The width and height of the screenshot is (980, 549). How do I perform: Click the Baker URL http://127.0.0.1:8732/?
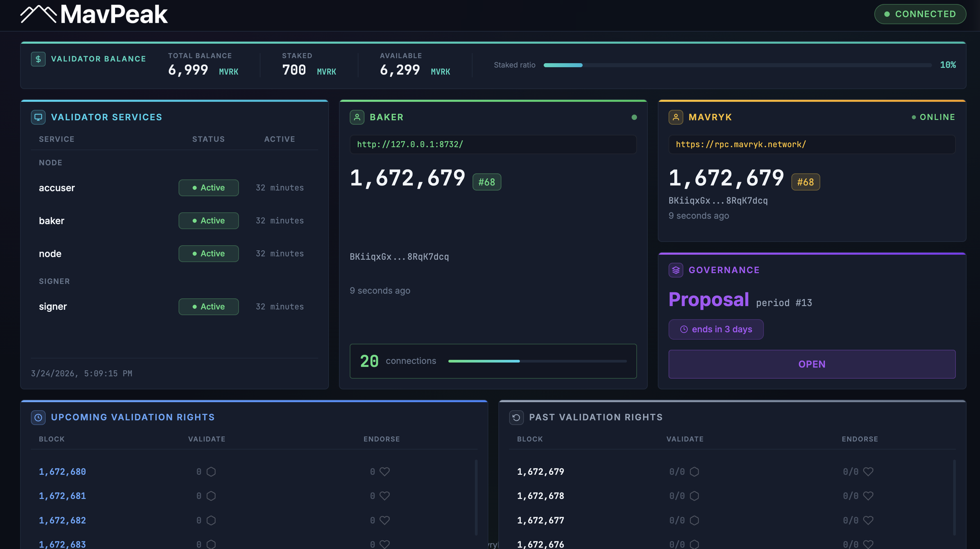click(x=410, y=144)
